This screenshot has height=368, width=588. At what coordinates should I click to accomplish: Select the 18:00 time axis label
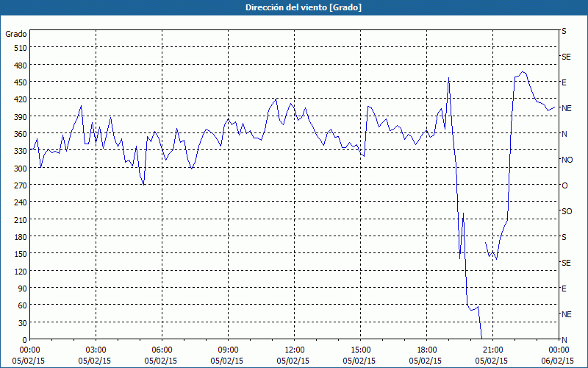427,350
